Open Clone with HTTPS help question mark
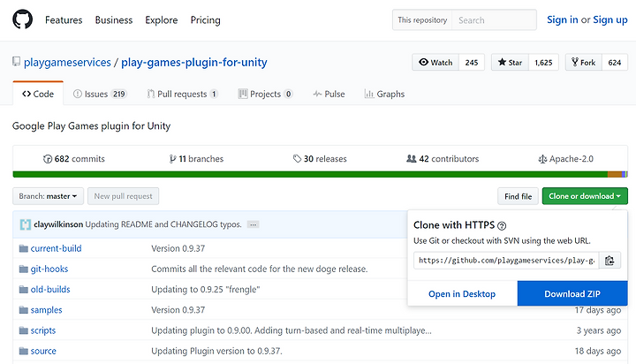This screenshot has height=364, width=636. tap(502, 225)
